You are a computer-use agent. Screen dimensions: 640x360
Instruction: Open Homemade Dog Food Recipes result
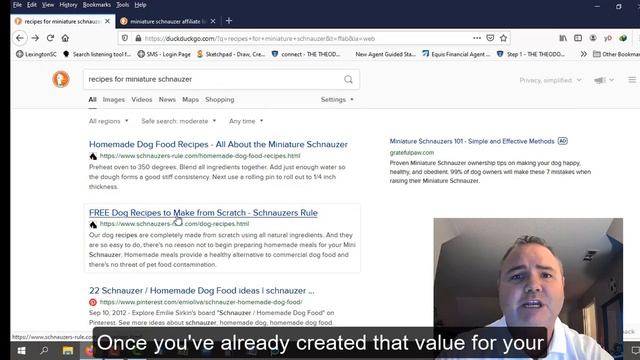pos(218,144)
